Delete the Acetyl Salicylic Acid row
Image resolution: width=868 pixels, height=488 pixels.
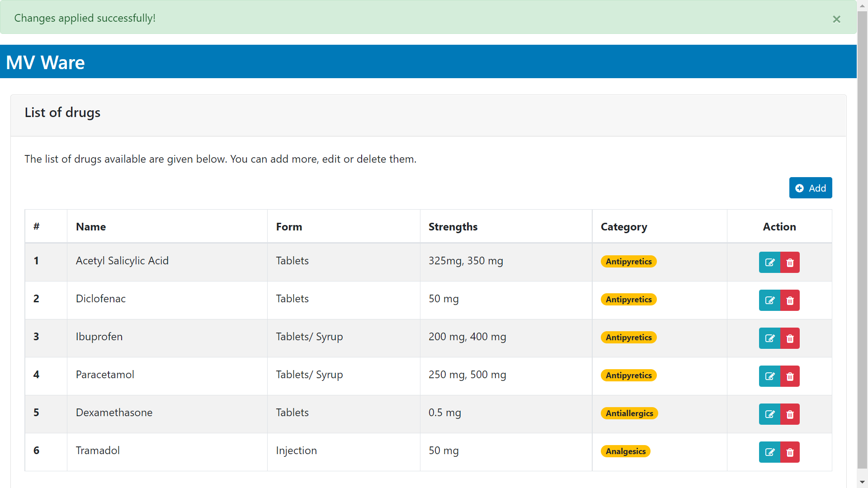[790, 263]
